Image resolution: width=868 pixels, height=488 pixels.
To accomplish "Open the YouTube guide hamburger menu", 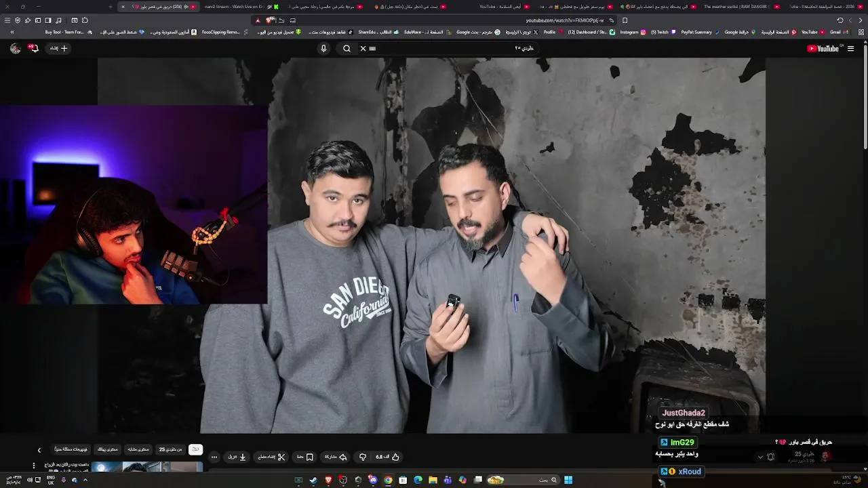I will (850, 48).
